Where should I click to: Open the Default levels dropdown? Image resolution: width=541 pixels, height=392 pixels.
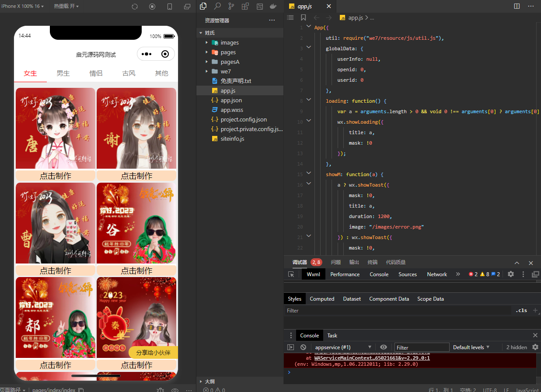tap(471, 347)
